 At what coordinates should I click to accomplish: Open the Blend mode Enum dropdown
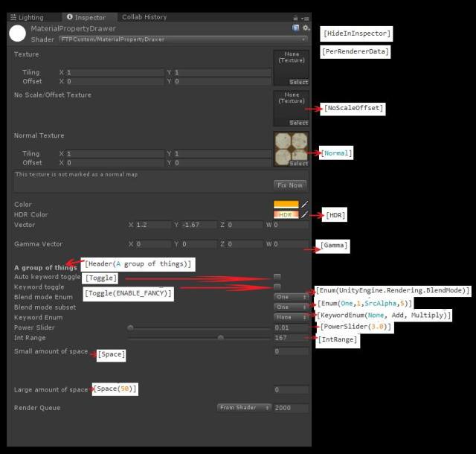point(291,296)
